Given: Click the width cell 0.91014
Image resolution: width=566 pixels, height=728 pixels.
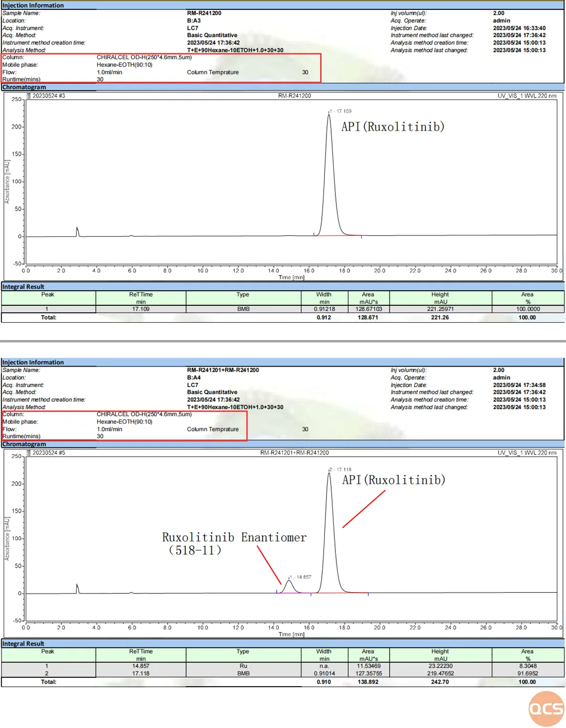Looking at the screenshot, I should [324, 674].
